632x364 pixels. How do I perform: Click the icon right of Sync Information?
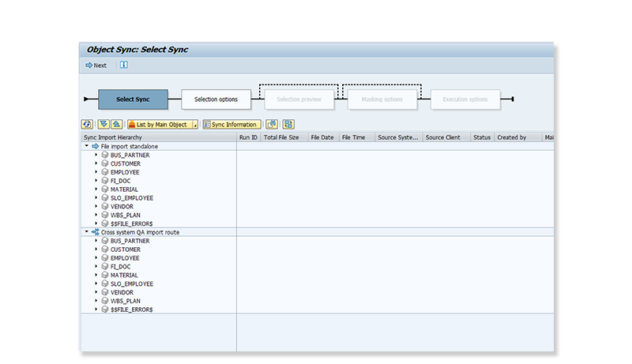tap(272, 124)
